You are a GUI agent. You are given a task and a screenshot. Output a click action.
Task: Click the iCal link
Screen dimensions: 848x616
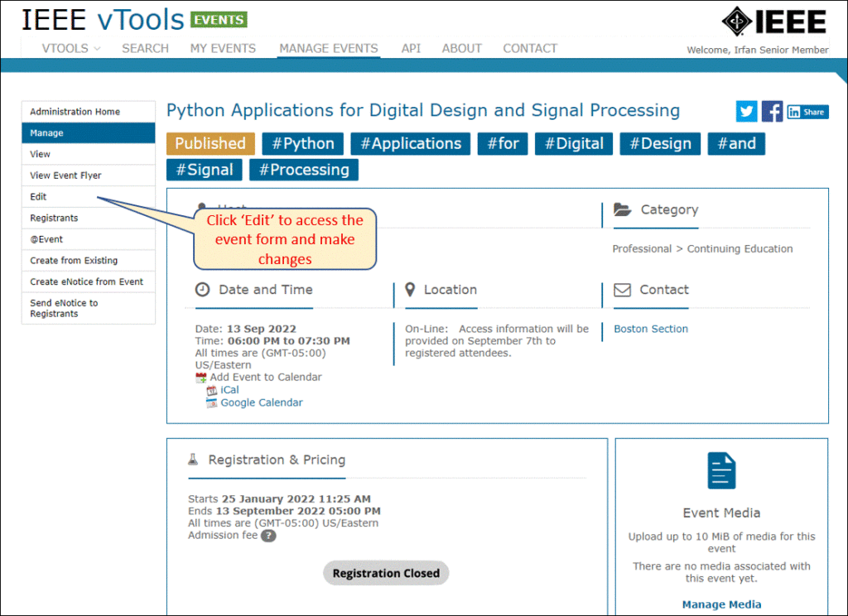click(x=230, y=390)
